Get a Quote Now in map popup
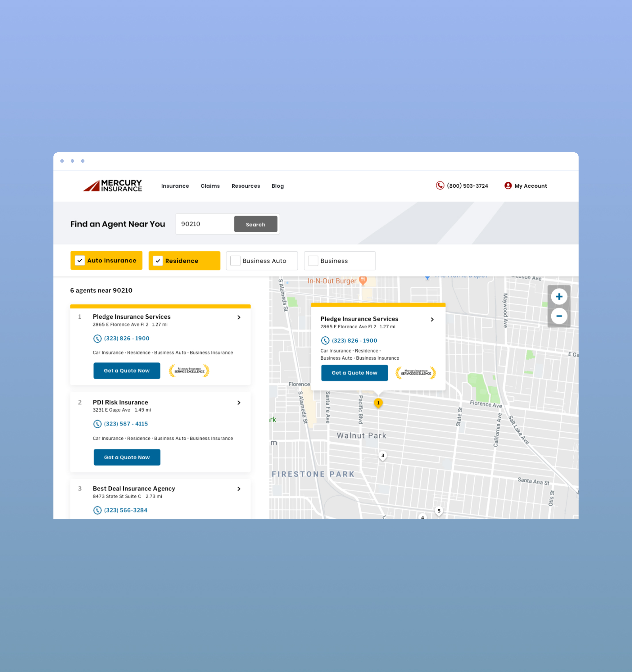The width and height of the screenshot is (632, 672). coord(354,373)
